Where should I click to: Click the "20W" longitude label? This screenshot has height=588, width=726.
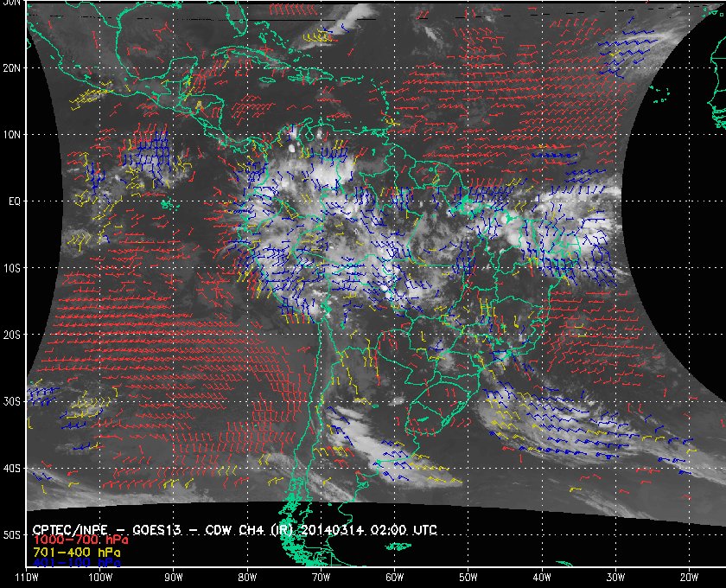pos(689,578)
